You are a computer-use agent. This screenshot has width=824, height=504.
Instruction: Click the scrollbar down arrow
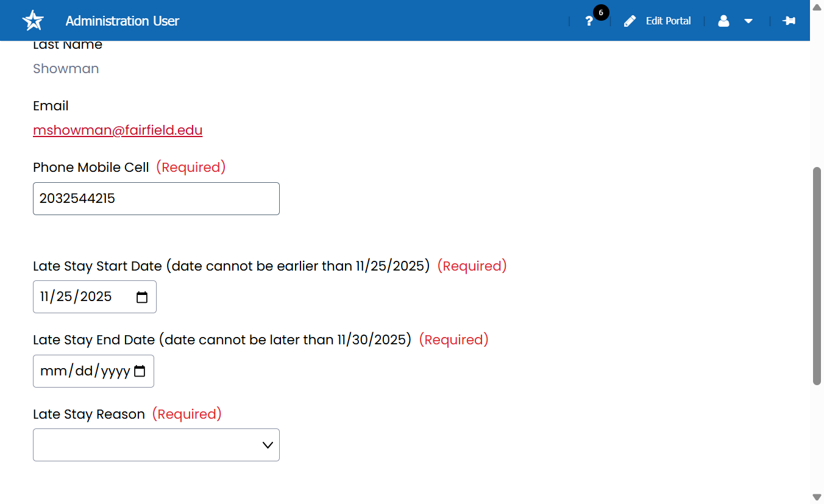click(x=817, y=497)
